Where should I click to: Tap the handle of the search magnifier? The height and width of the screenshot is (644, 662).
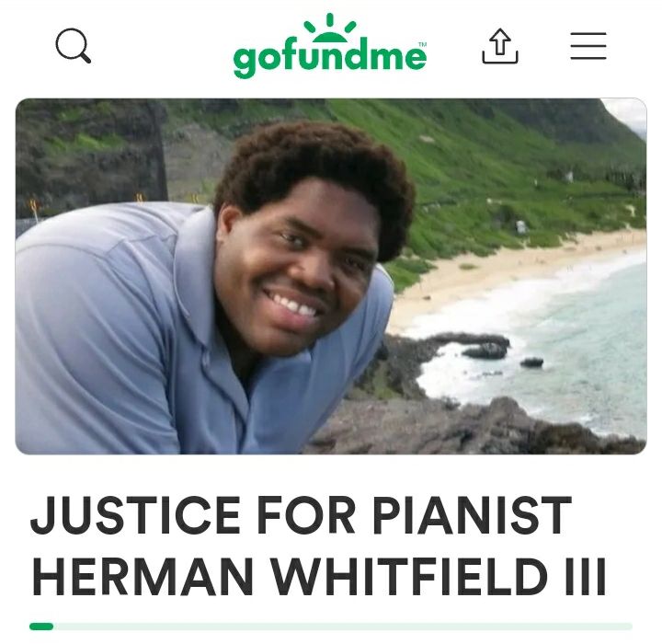[x=86, y=58]
